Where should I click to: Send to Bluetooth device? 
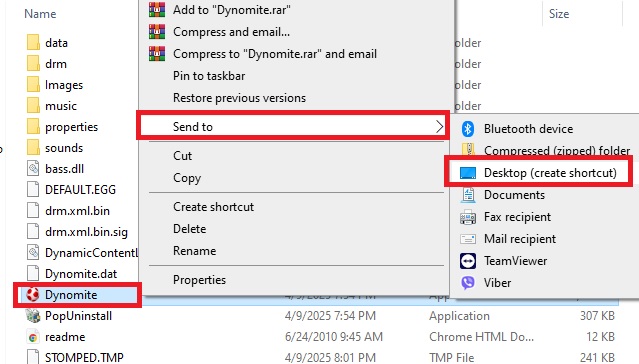pos(528,129)
